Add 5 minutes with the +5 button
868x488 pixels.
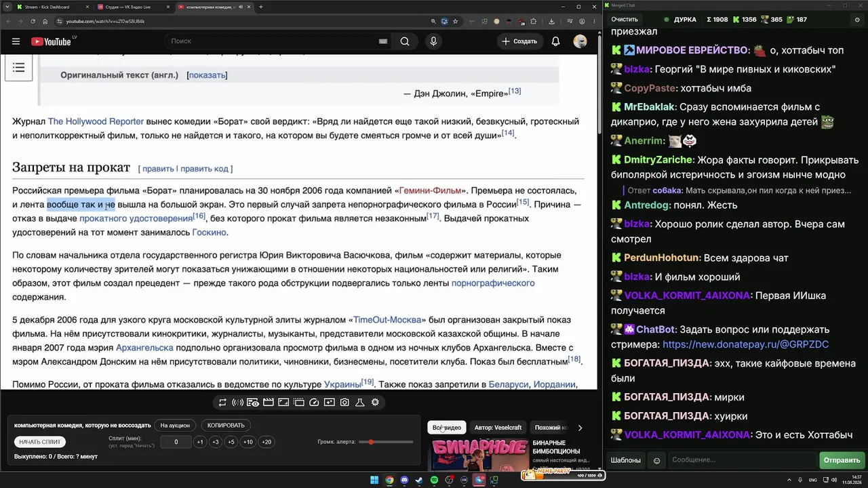[x=231, y=442]
